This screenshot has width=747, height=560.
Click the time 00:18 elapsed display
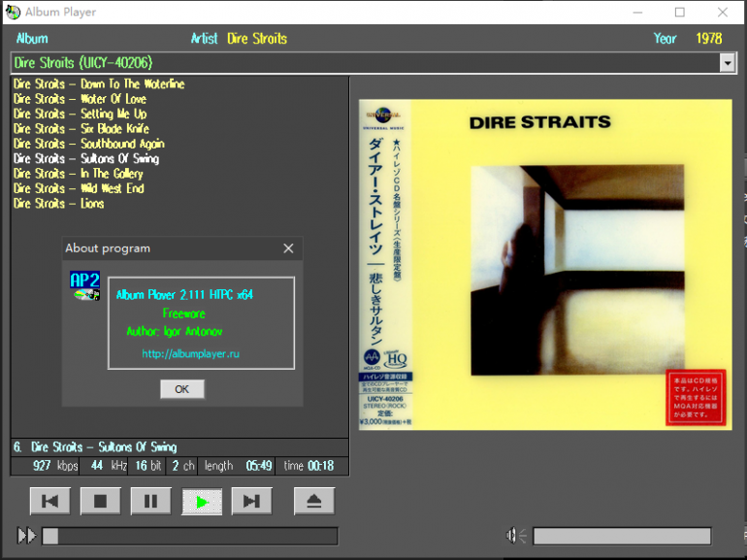click(309, 466)
